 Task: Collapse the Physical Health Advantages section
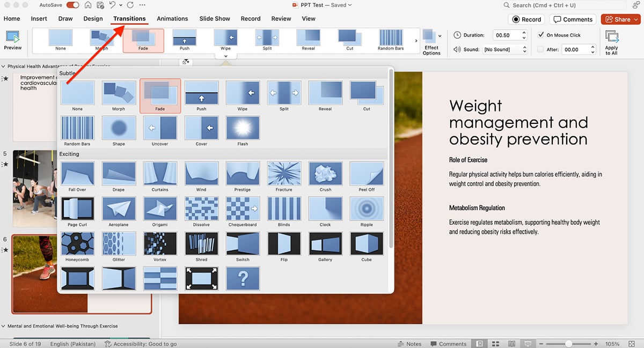4,65
